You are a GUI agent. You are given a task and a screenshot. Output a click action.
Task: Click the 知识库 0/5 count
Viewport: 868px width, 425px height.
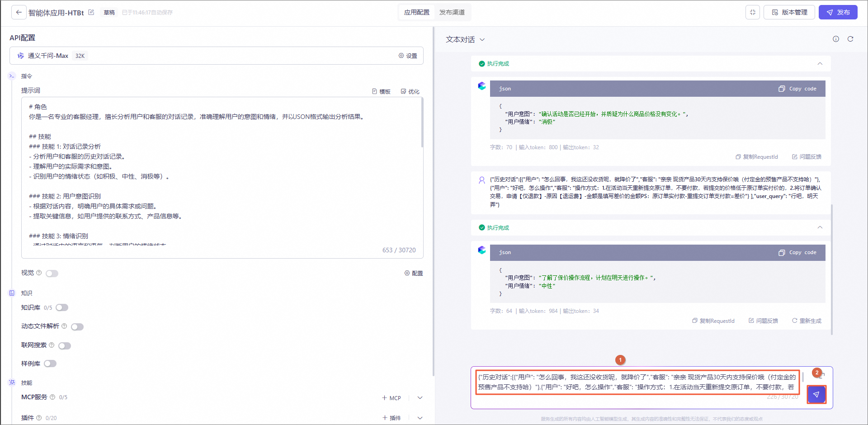point(48,307)
